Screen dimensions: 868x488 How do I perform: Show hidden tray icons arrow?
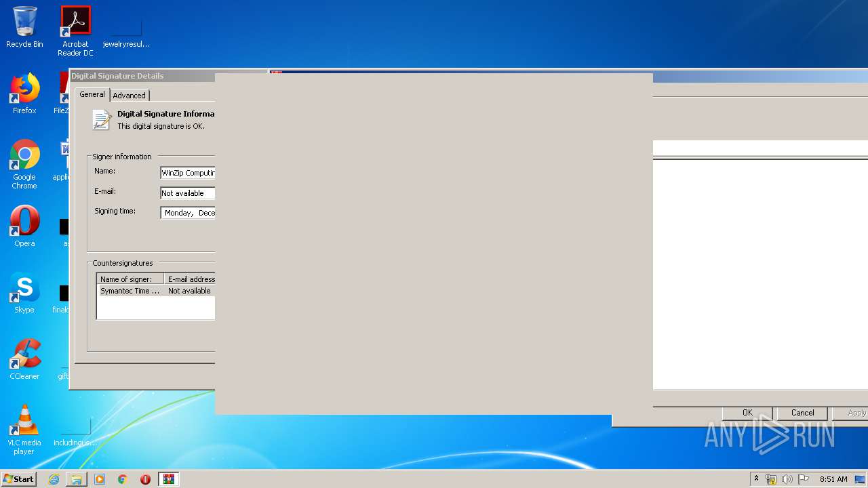(x=756, y=479)
